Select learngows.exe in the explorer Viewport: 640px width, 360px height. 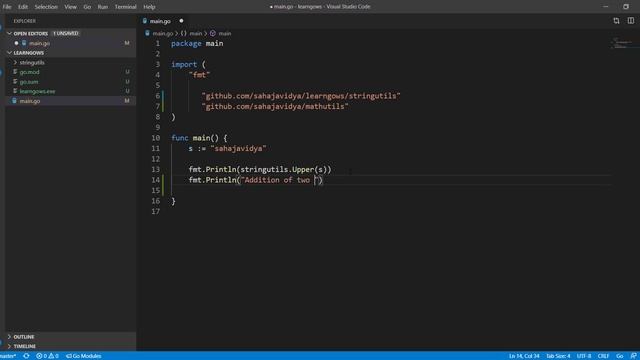tap(37, 91)
